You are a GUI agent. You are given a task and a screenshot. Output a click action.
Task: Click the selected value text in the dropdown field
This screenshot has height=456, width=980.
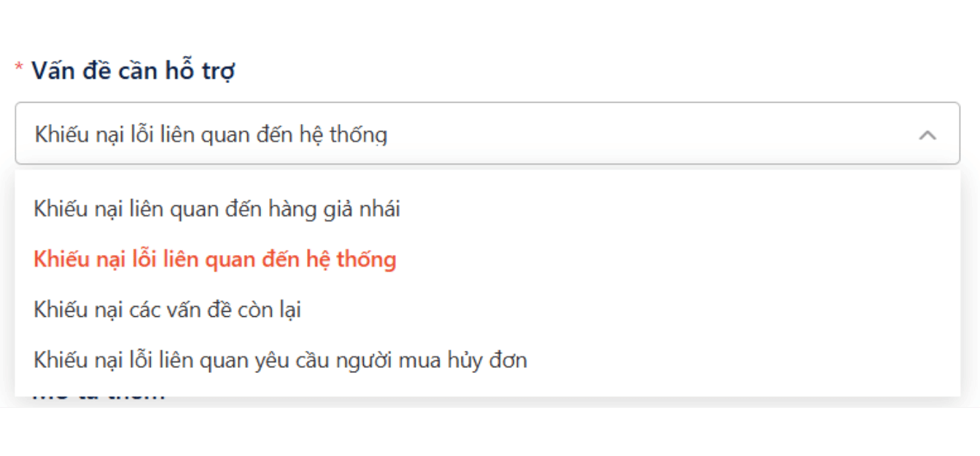[x=211, y=135]
